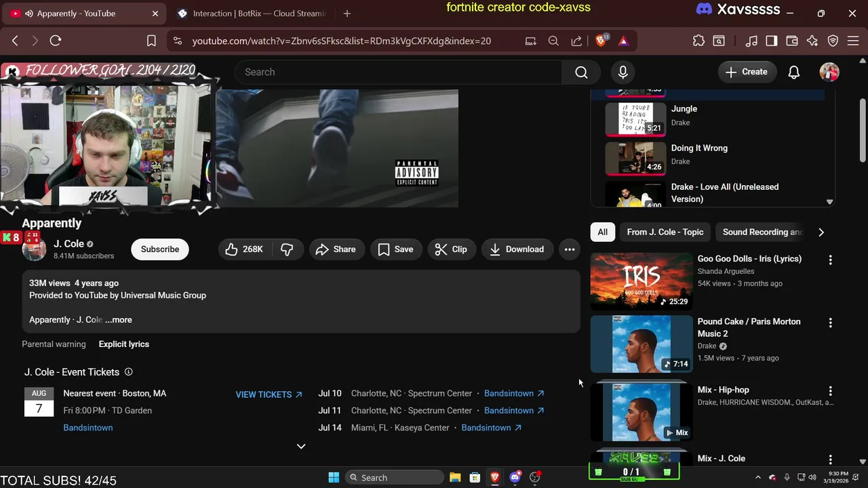Screen dimensions: 868x488
Task: Like the video with 268K likes
Action: coord(244,249)
